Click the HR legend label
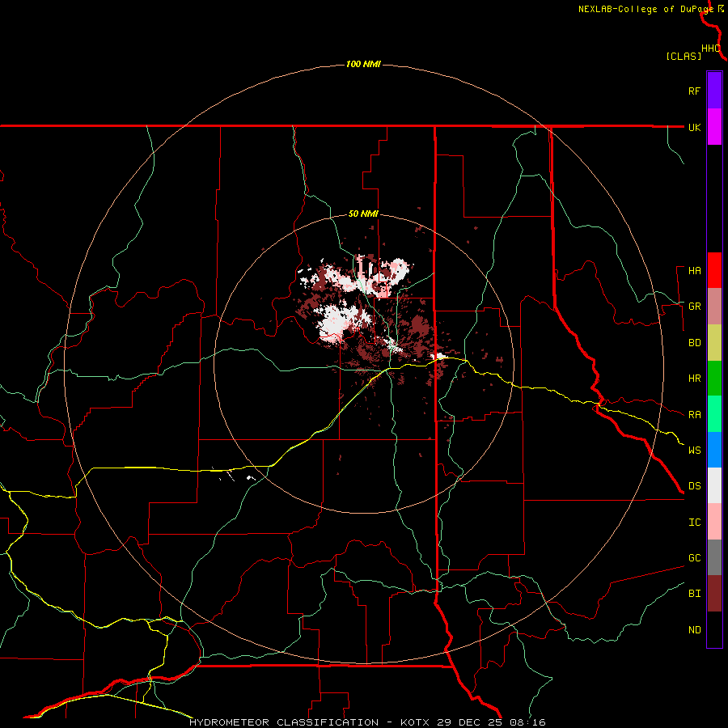 pyautogui.click(x=694, y=379)
